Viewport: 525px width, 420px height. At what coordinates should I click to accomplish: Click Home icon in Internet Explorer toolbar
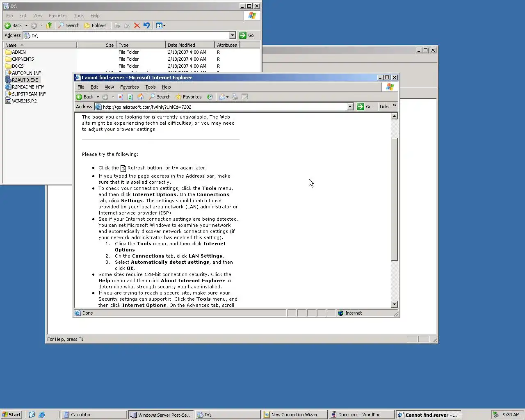(x=140, y=97)
